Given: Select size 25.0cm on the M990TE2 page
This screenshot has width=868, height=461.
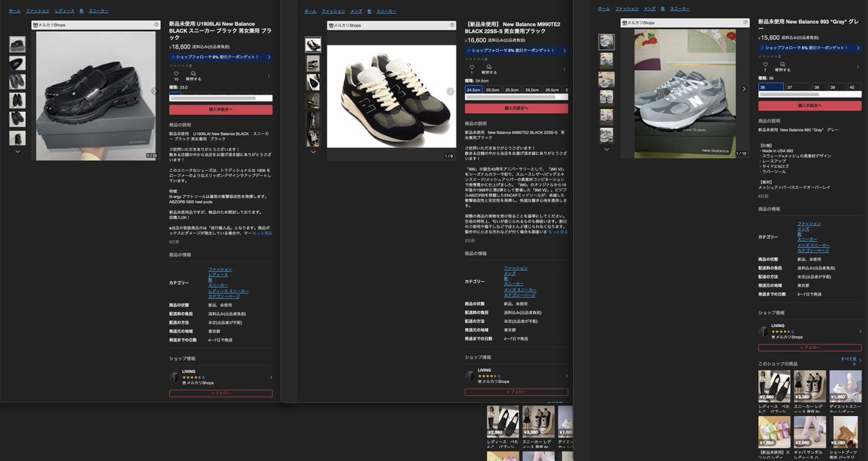Looking at the screenshot, I should [x=493, y=90].
